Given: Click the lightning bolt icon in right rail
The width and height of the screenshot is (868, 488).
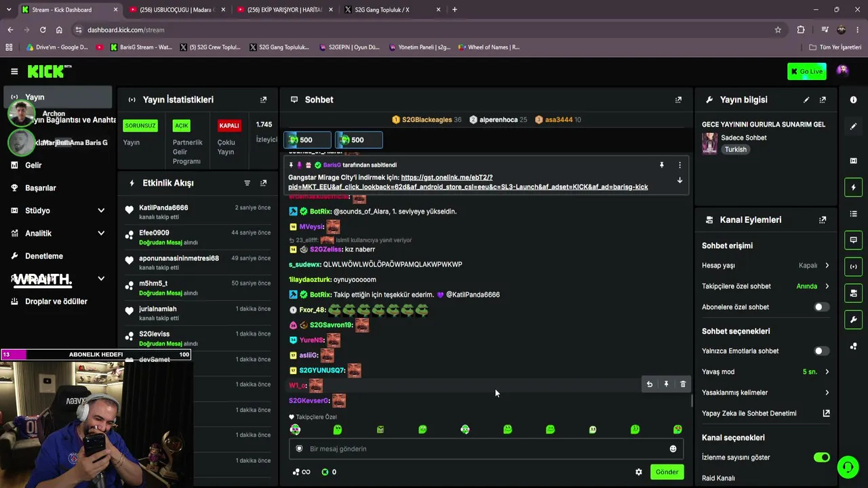Looking at the screenshot, I should click(853, 187).
